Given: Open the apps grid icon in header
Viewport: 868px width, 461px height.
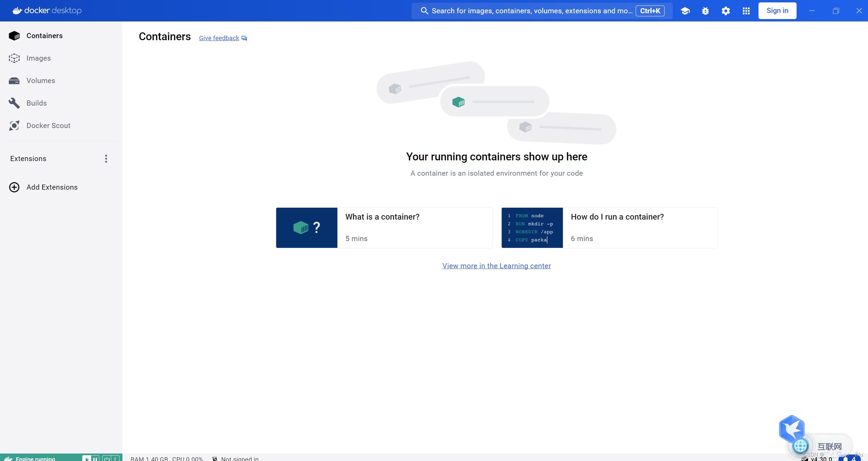Looking at the screenshot, I should pyautogui.click(x=746, y=11).
